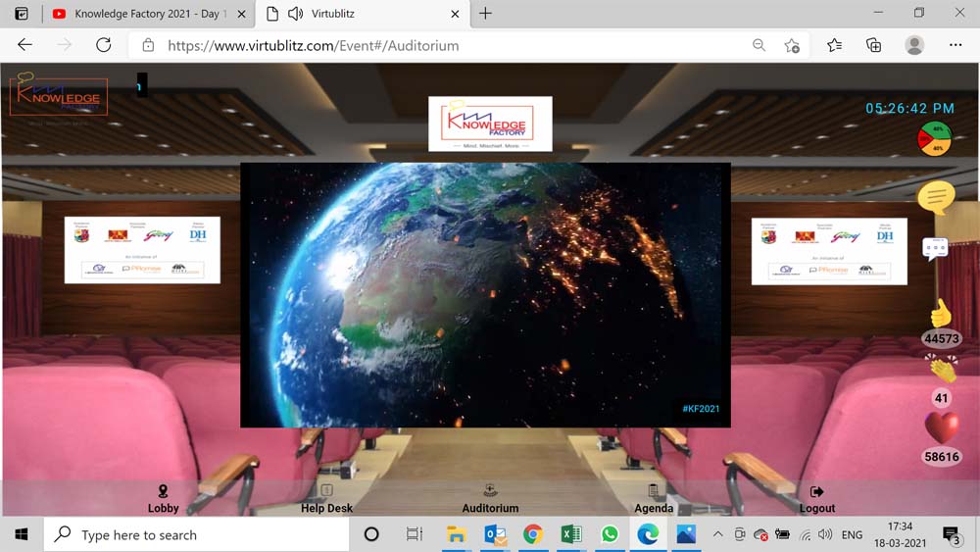
Task: Click the Type here to search box
Action: tap(196, 534)
